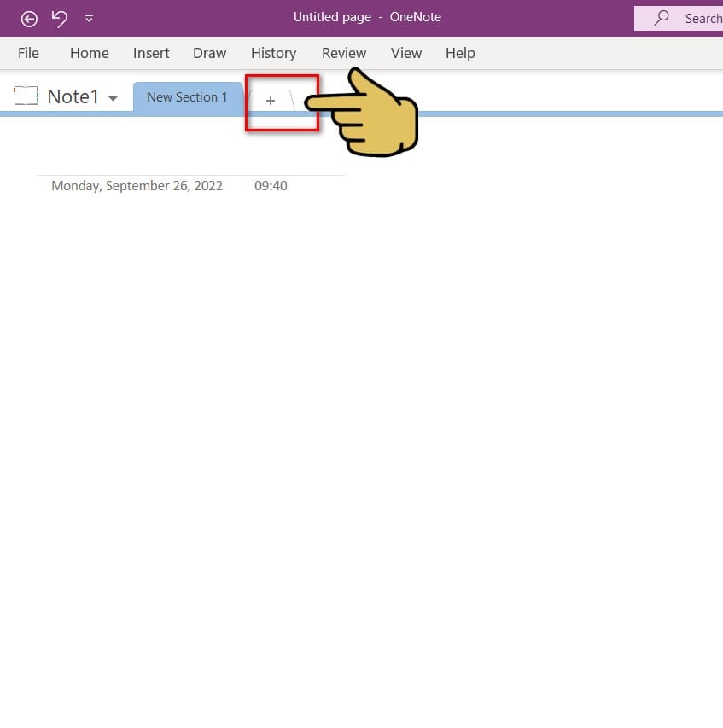The height and width of the screenshot is (728, 723).
Task: Open the Draw ribbon tab
Action: tap(209, 53)
